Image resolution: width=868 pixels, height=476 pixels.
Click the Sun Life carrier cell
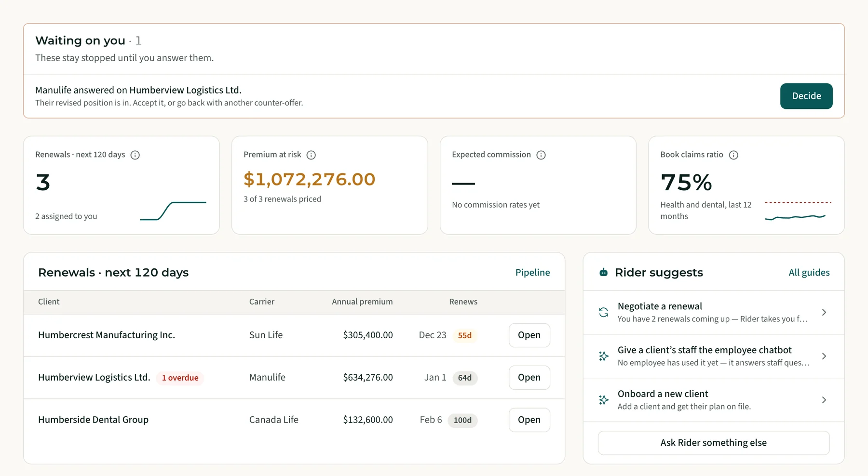(x=266, y=335)
